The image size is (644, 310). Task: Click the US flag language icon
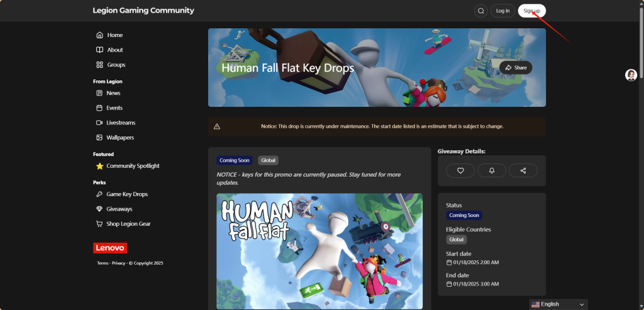click(535, 304)
